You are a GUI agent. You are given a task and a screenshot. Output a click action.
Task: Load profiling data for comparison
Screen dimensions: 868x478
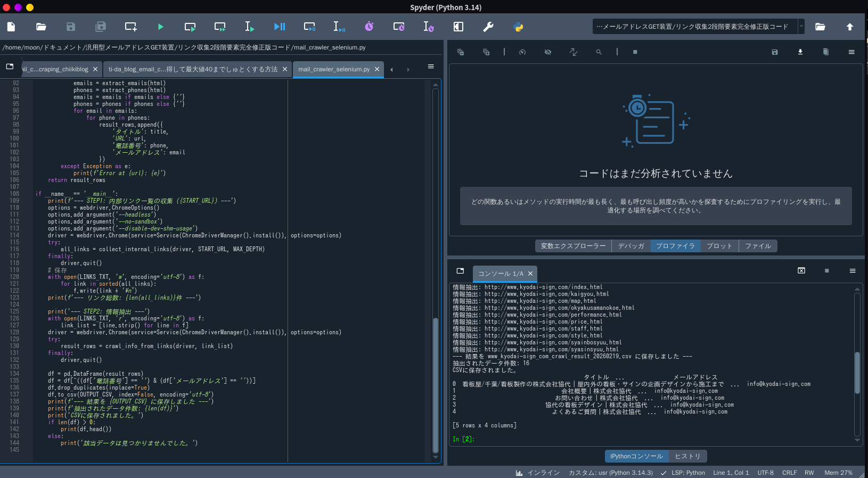click(800, 52)
